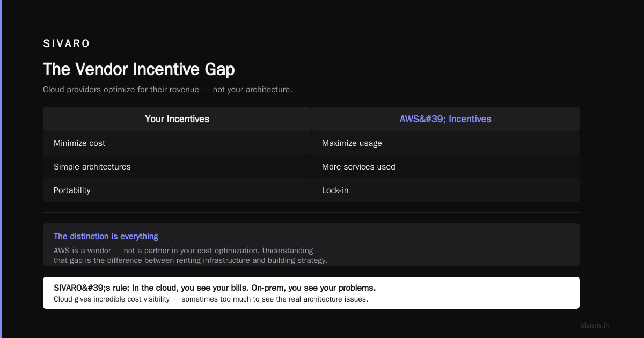This screenshot has width=644, height=338.
Task: Click the 'Cloud gives incredible cost visibility' line
Action: coord(211,299)
